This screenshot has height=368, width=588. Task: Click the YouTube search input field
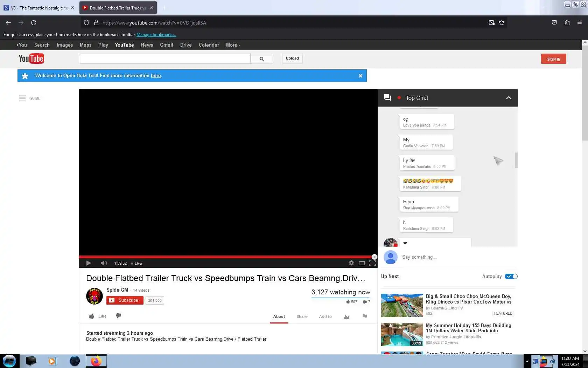click(164, 59)
